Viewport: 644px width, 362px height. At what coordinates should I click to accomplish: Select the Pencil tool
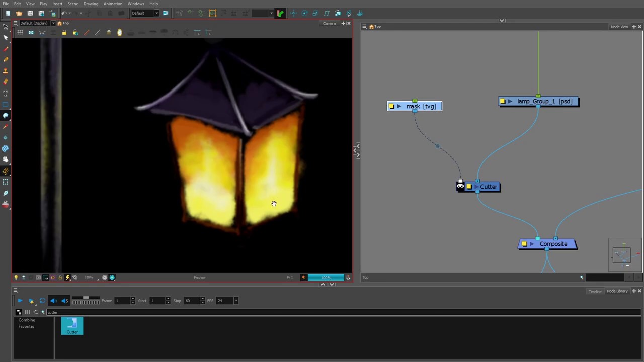(x=6, y=60)
